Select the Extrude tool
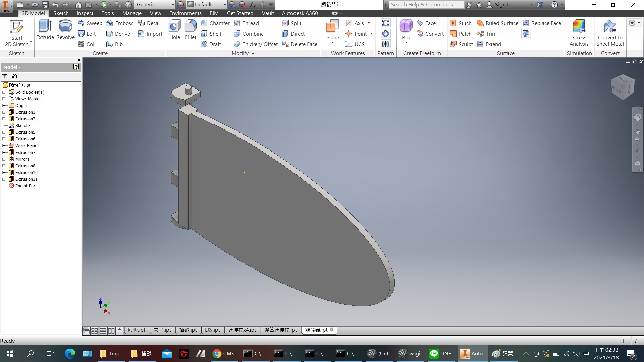This screenshot has width=644, height=362. click(45, 30)
